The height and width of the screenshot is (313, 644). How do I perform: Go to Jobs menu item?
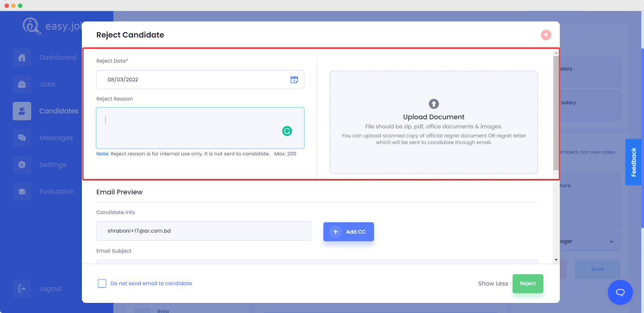tap(47, 84)
